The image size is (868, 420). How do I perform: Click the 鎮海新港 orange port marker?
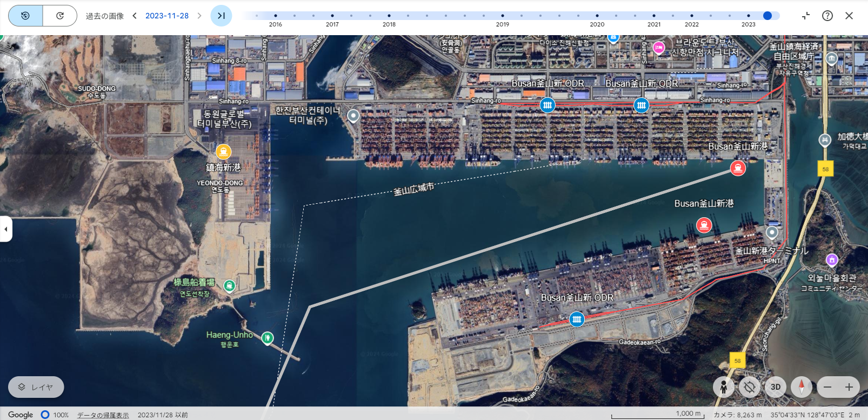(223, 152)
